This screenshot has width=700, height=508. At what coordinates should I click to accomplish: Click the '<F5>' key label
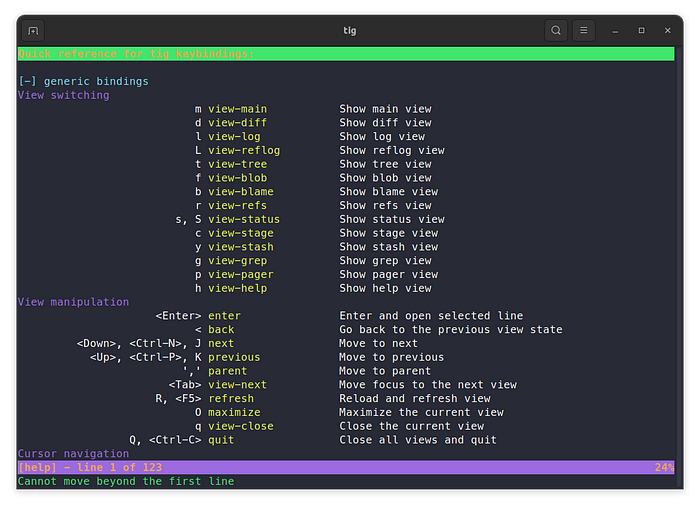tap(188, 399)
